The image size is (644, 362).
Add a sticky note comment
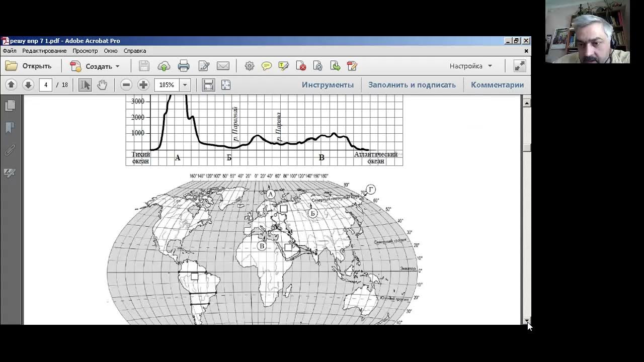pos(267,66)
